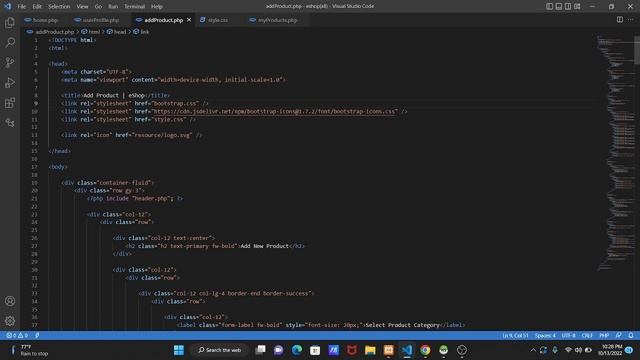Click line number 17 in the gutter
This screenshot has width=640, height=360.
coord(34,167)
